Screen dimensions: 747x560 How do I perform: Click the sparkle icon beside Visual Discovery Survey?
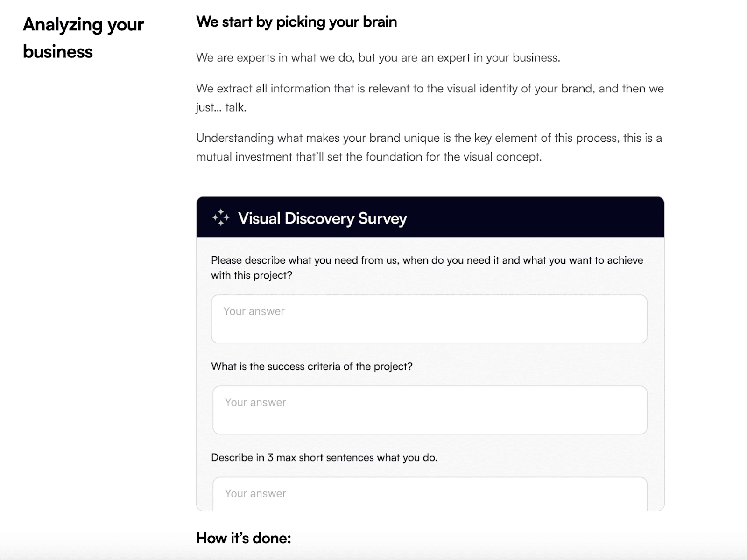[x=221, y=217]
